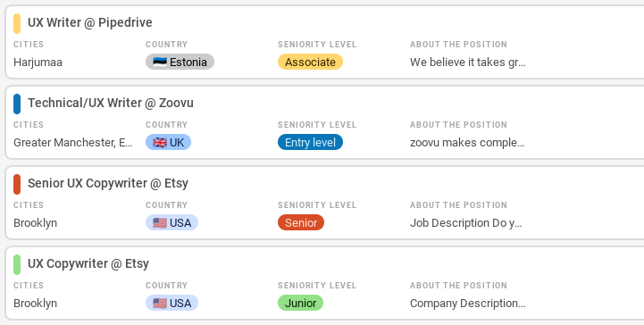
Task: Click the UK country tag with flag
Action: [169, 142]
